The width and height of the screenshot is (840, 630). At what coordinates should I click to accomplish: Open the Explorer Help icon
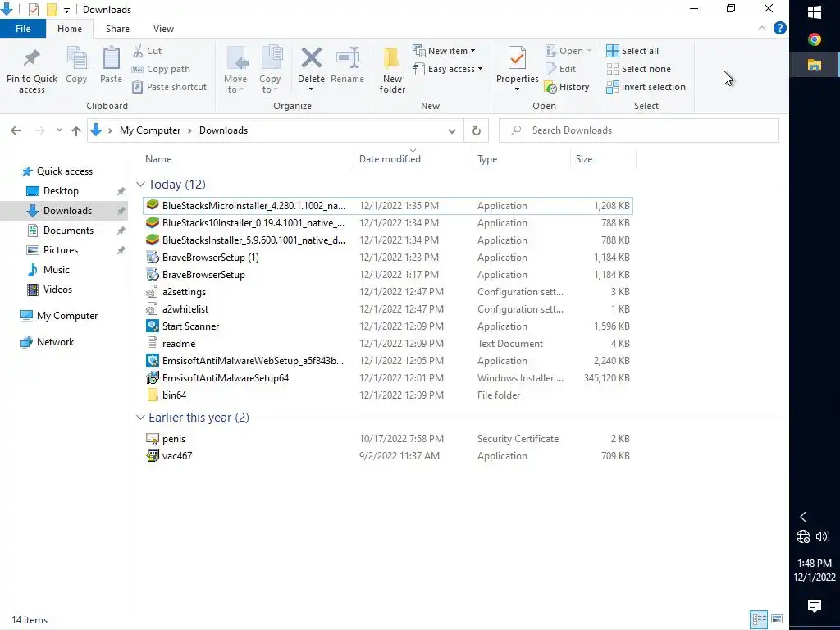click(780, 29)
